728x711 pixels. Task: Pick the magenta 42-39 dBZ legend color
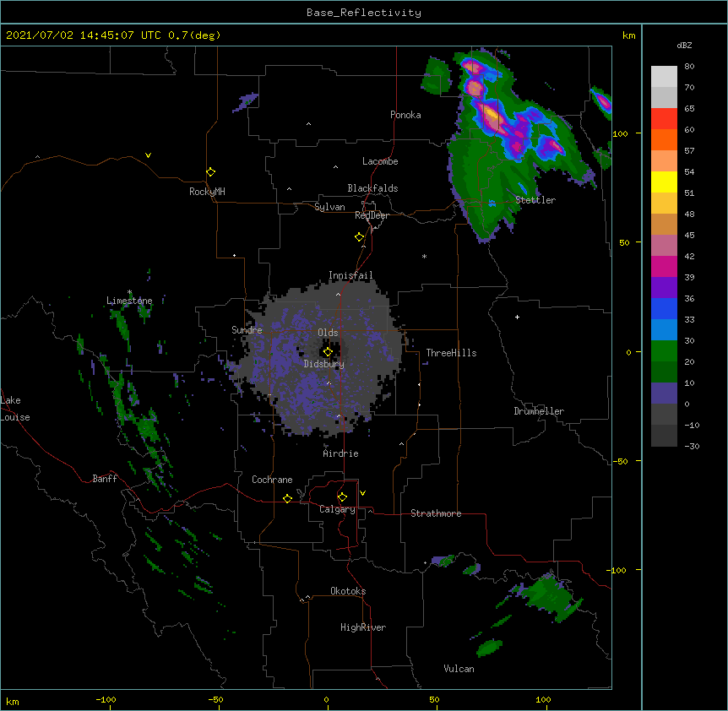[664, 266]
